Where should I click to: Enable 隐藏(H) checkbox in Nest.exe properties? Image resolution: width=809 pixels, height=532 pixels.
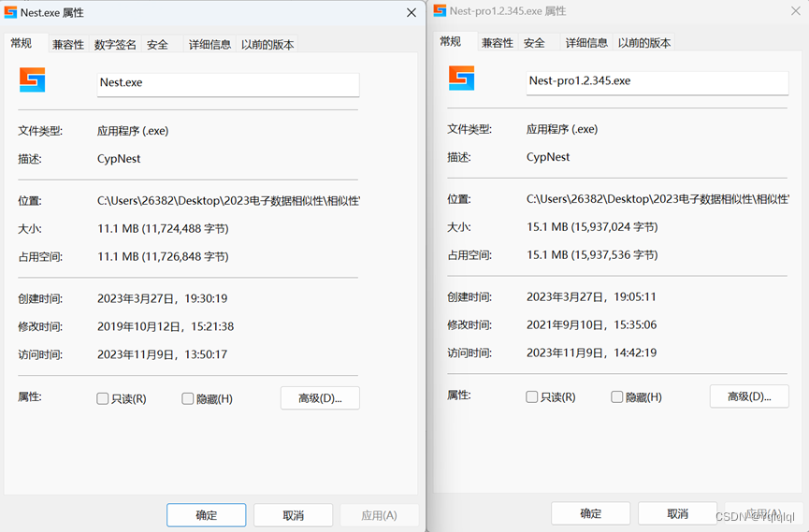(188, 398)
